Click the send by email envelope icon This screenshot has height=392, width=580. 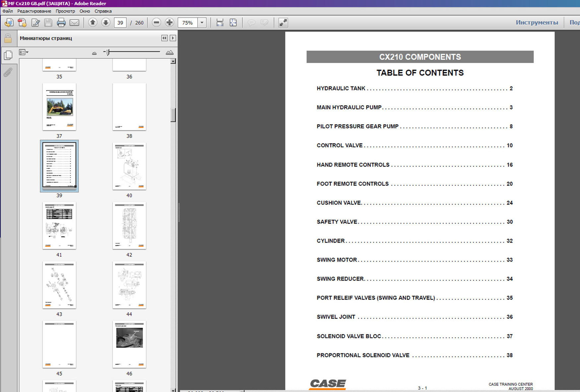74,23
